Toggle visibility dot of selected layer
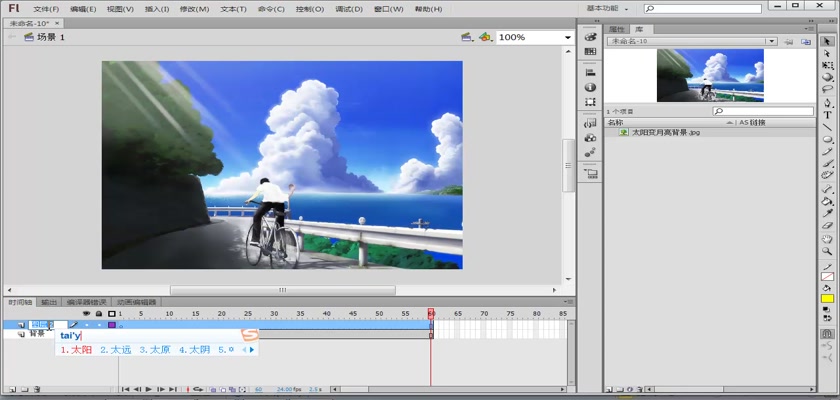 86,325
